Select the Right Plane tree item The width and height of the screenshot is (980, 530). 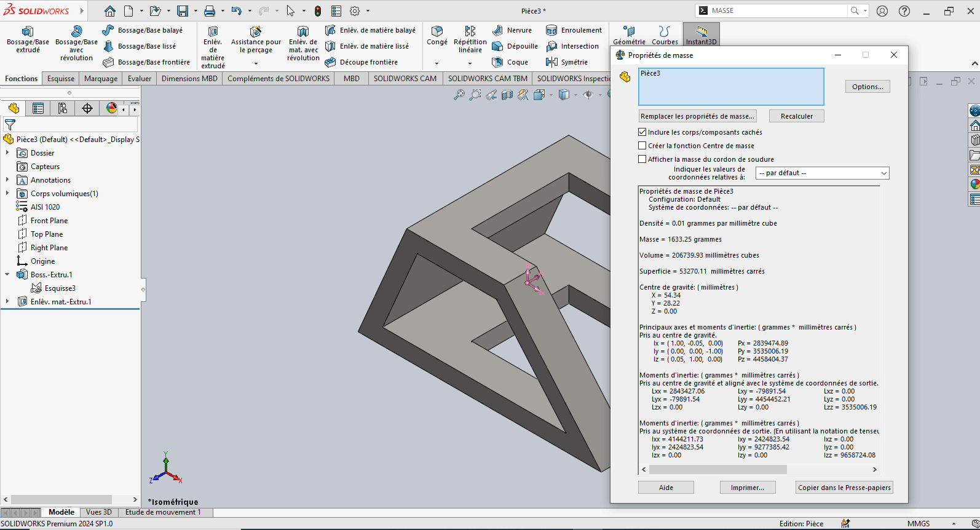(x=49, y=248)
